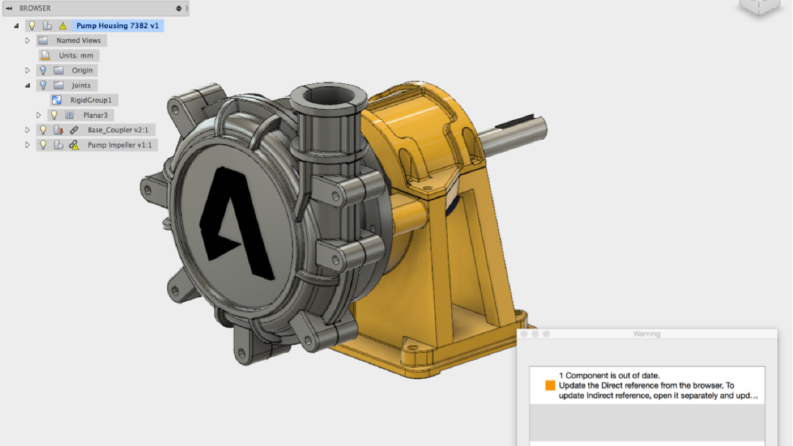Expand the Named Views folder
793x446 pixels.
tap(27, 40)
